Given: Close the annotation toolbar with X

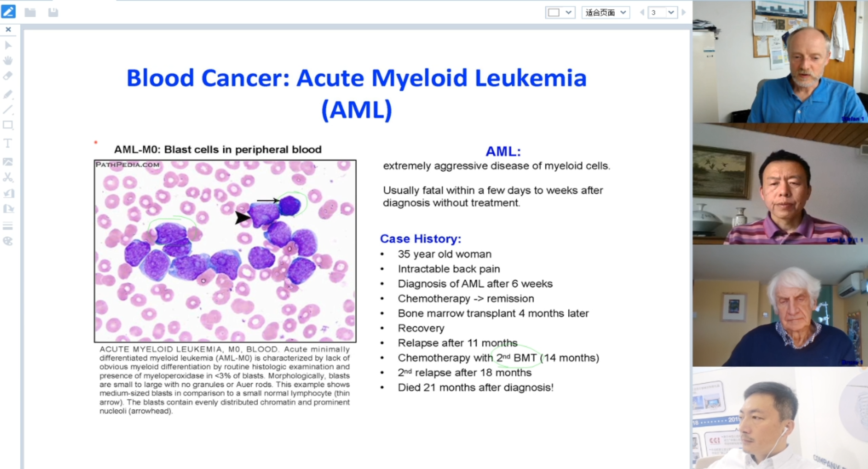Looking at the screenshot, I should point(8,29).
